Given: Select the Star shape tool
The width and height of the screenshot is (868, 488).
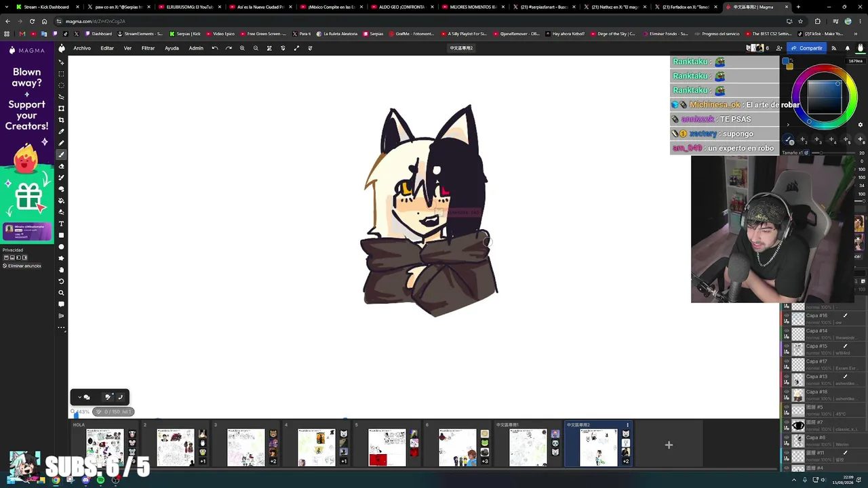Looking at the screenshot, I should point(61,258).
